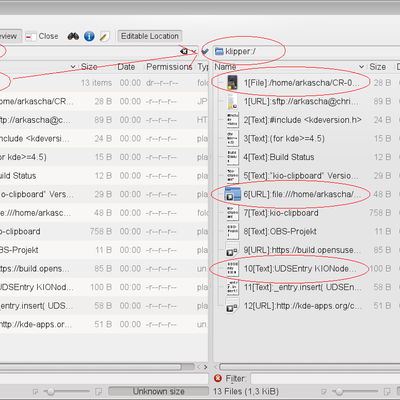Sort left pane by Size column
400x400 pixels.
(89, 67)
